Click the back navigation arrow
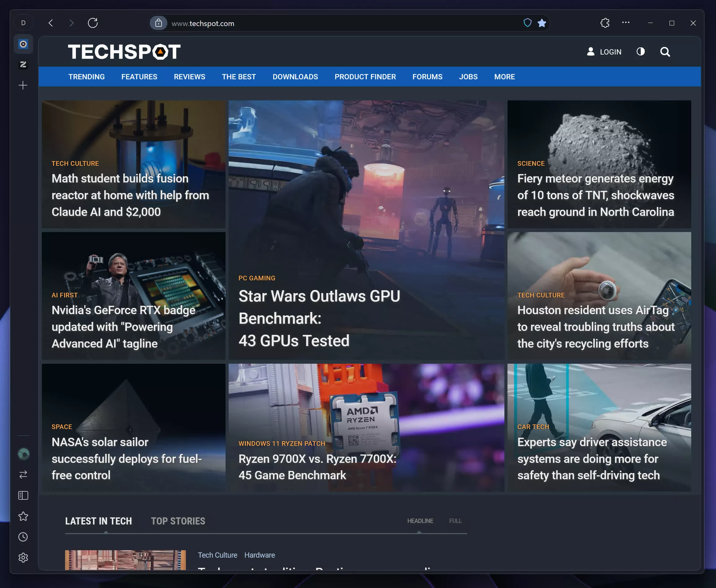The height and width of the screenshot is (588, 716). click(51, 23)
